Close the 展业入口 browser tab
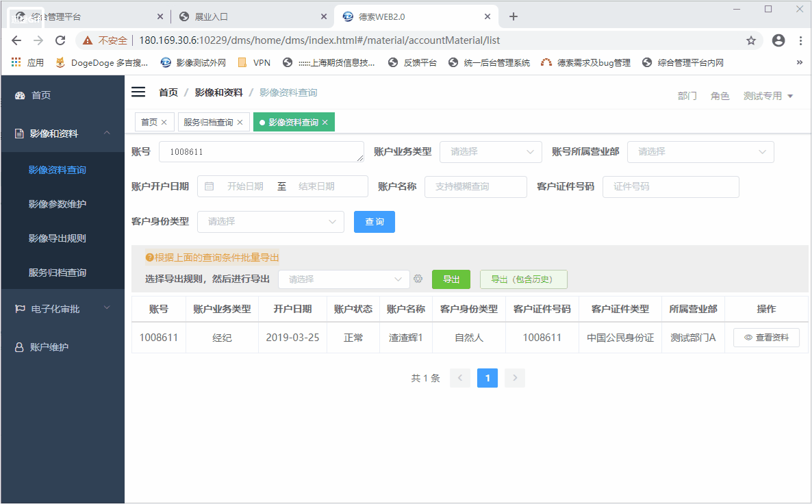This screenshot has height=504, width=812. pyautogui.click(x=324, y=16)
